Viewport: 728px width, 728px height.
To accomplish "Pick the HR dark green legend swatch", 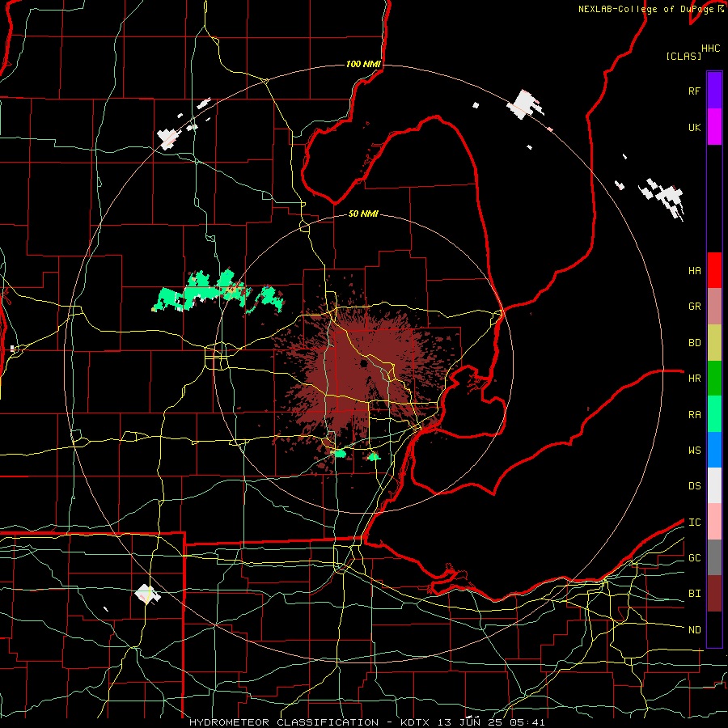I will (x=714, y=378).
